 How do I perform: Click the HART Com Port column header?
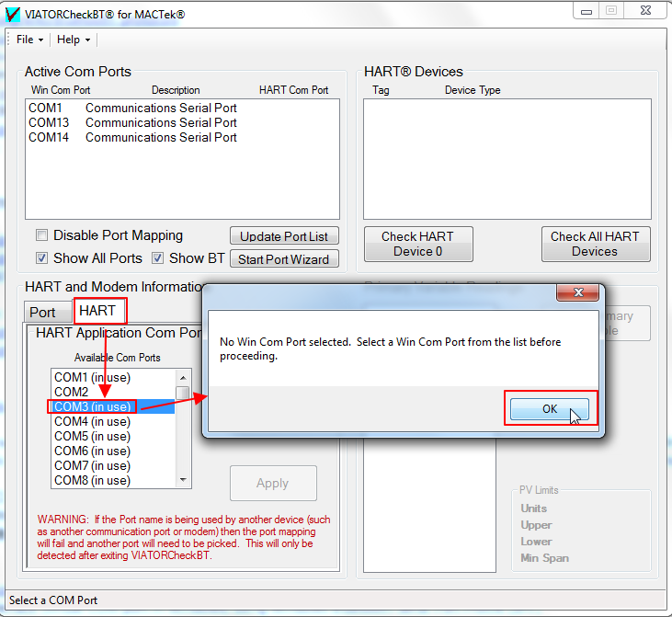tap(293, 90)
